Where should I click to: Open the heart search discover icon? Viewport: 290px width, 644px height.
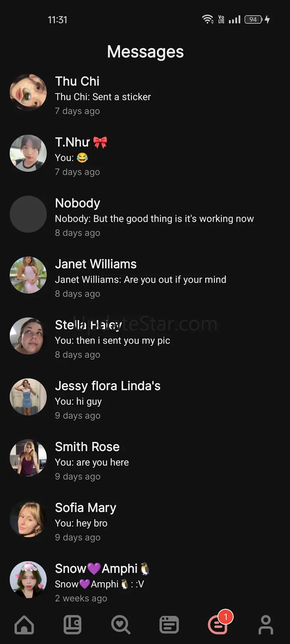[121, 624]
